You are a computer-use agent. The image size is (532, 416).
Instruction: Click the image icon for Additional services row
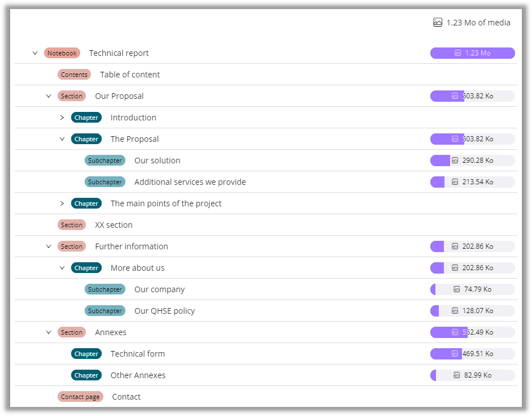pyautogui.click(x=455, y=182)
